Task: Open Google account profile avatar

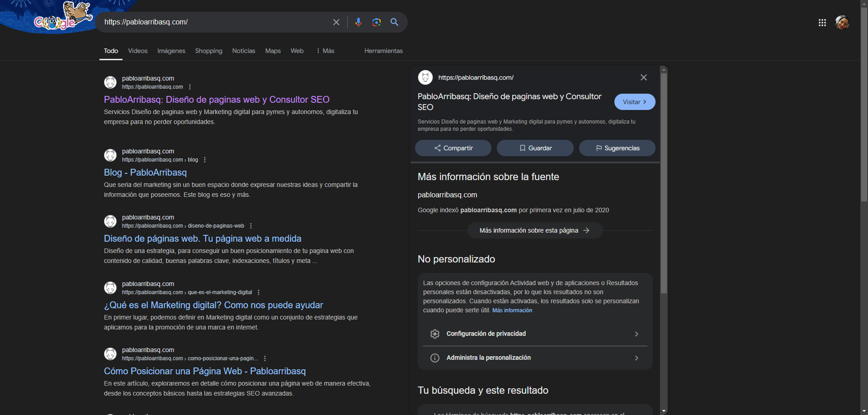Action: [842, 23]
